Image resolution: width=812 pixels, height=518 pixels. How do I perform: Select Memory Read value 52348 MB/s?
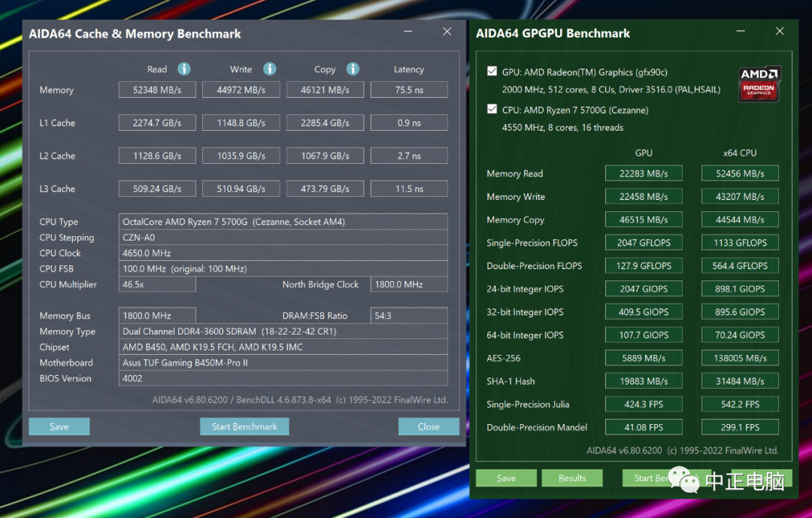tap(157, 89)
